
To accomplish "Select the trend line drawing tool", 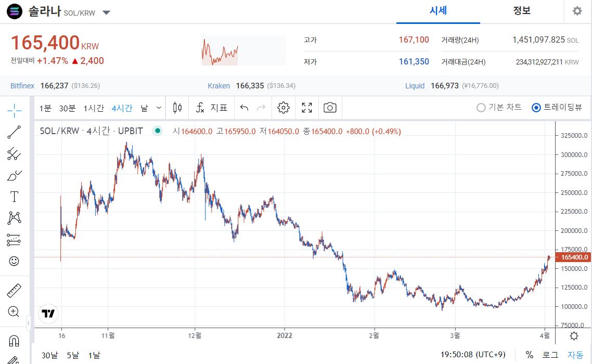I will point(15,132).
